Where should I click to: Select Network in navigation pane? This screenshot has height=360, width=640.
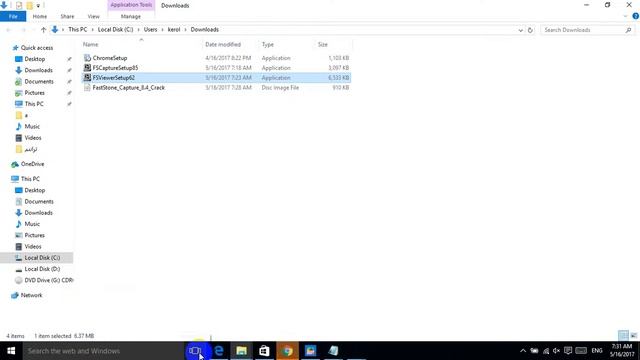point(31,295)
